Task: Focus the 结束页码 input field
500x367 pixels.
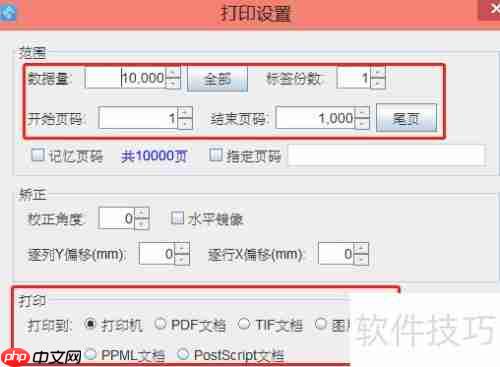Action: [x=315, y=118]
